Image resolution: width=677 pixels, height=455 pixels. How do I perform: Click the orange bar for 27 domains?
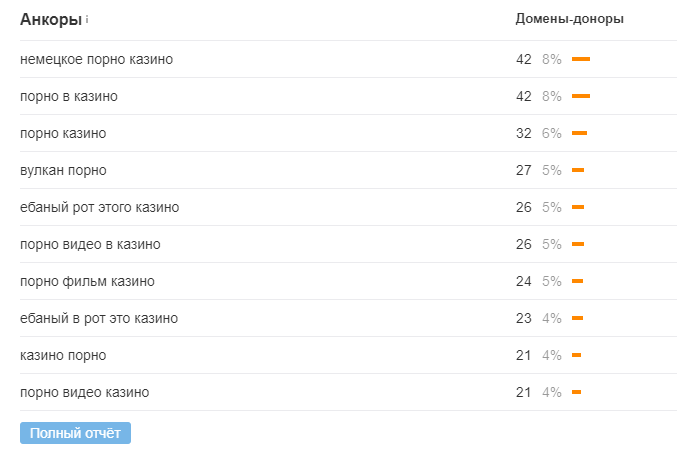click(x=578, y=170)
